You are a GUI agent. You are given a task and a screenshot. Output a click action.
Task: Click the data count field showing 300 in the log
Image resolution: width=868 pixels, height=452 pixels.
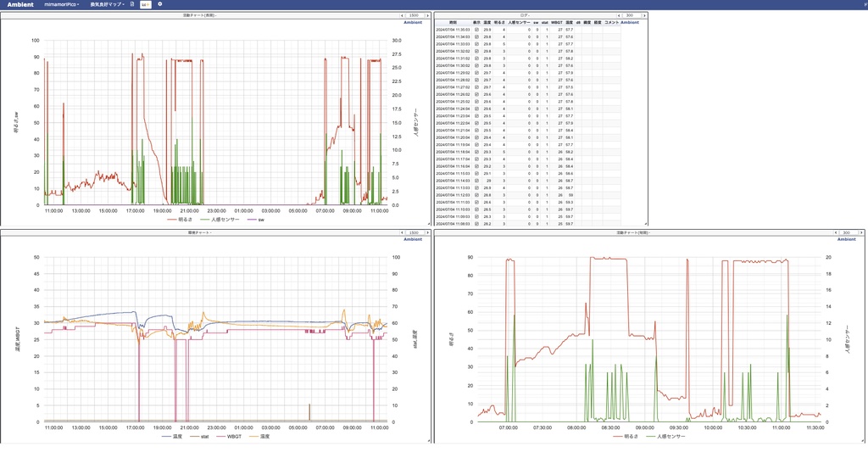pos(632,15)
